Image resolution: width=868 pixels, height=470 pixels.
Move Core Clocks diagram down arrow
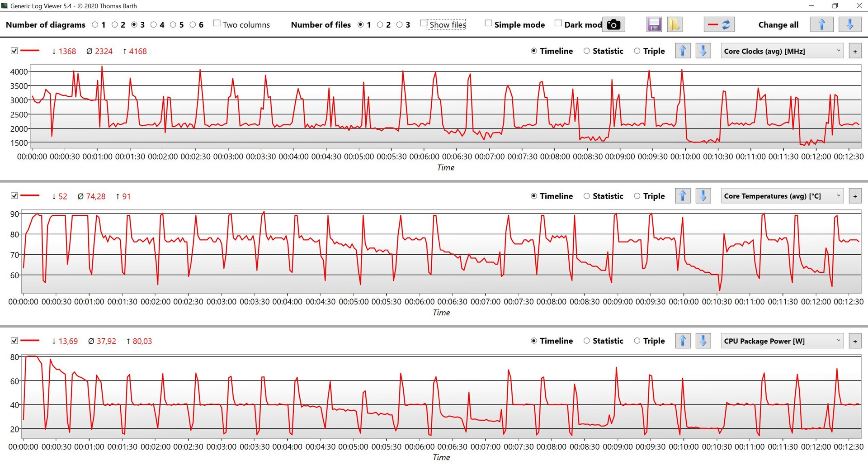click(703, 51)
